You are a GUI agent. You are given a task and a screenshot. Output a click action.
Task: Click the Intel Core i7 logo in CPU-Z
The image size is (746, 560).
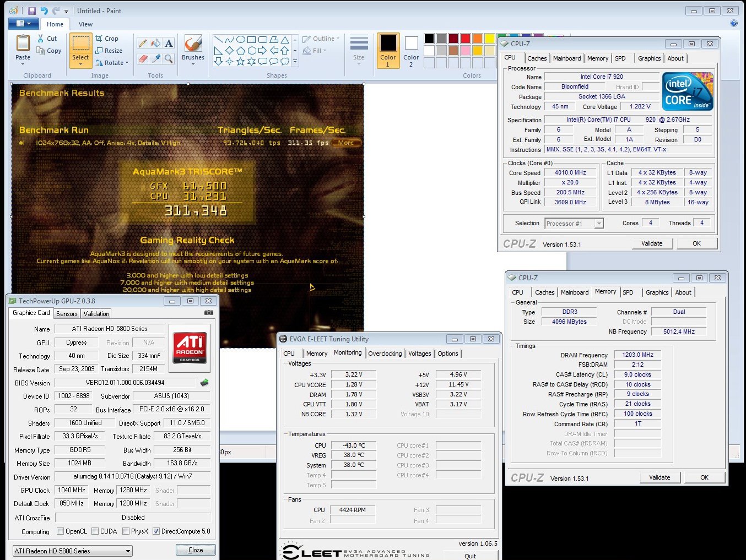[688, 91]
